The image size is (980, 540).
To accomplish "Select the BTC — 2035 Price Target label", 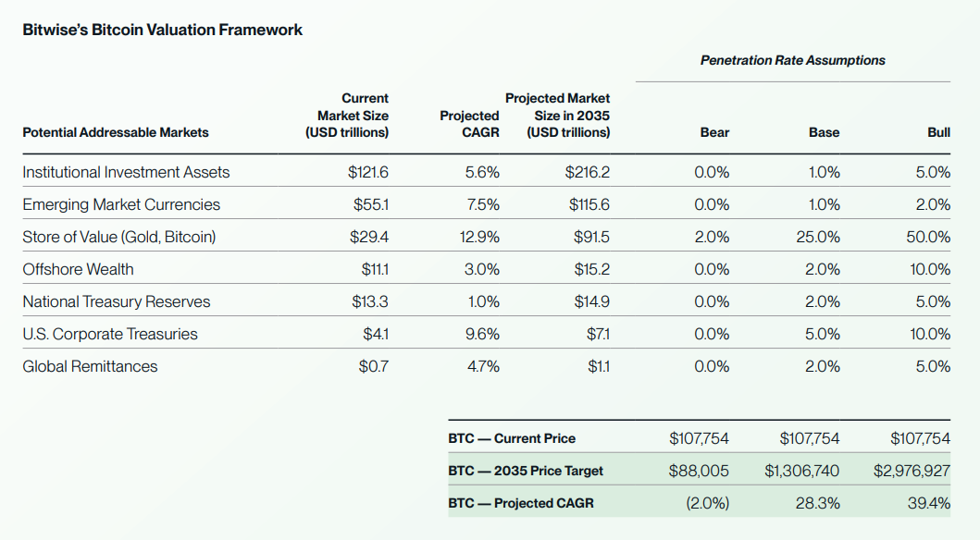I will point(526,471).
